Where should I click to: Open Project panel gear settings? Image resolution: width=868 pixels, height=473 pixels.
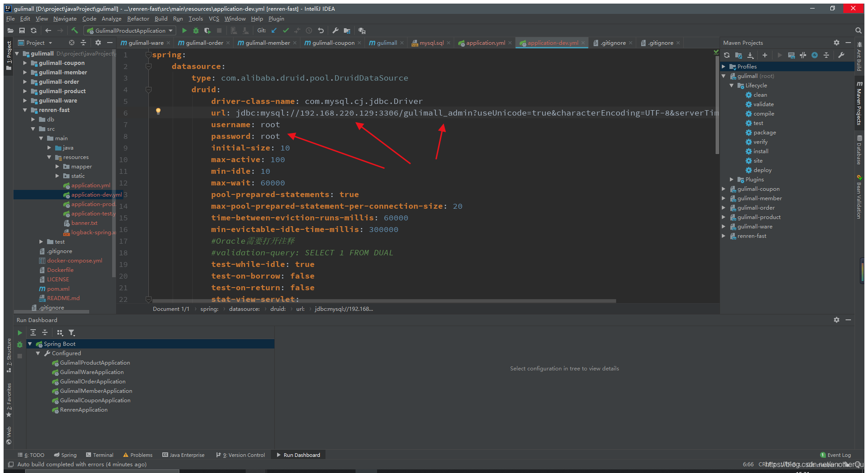(x=98, y=43)
